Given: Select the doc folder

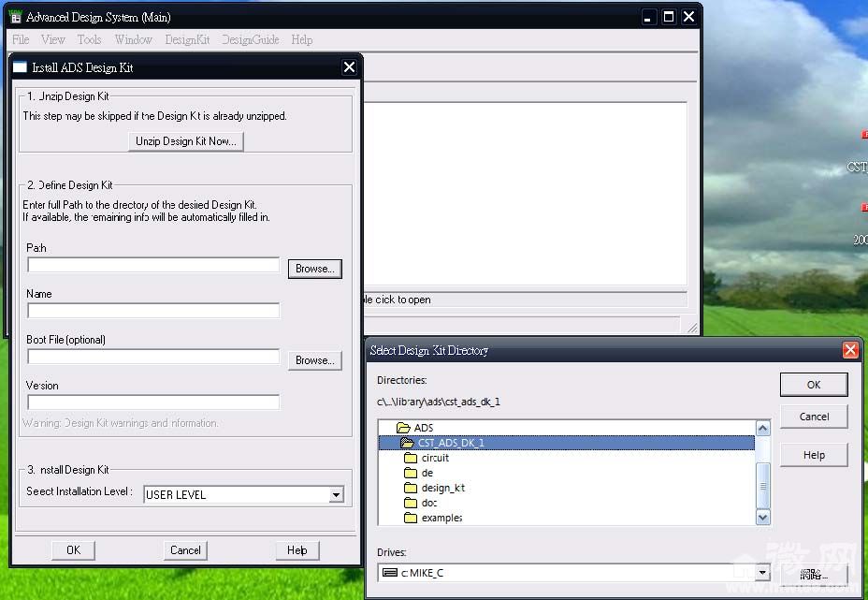Looking at the screenshot, I should pos(421,503).
